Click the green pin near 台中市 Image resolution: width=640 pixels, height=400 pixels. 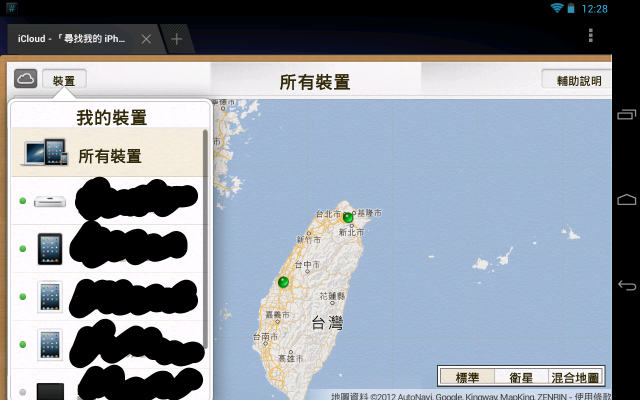pyautogui.click(x=283, y=282)
